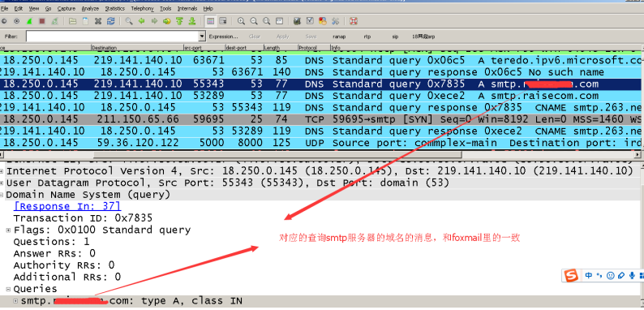Open a capture file (folder icon)
Image resolution: width=644 pixels, height=310 pixels.
tap(73, 21)
